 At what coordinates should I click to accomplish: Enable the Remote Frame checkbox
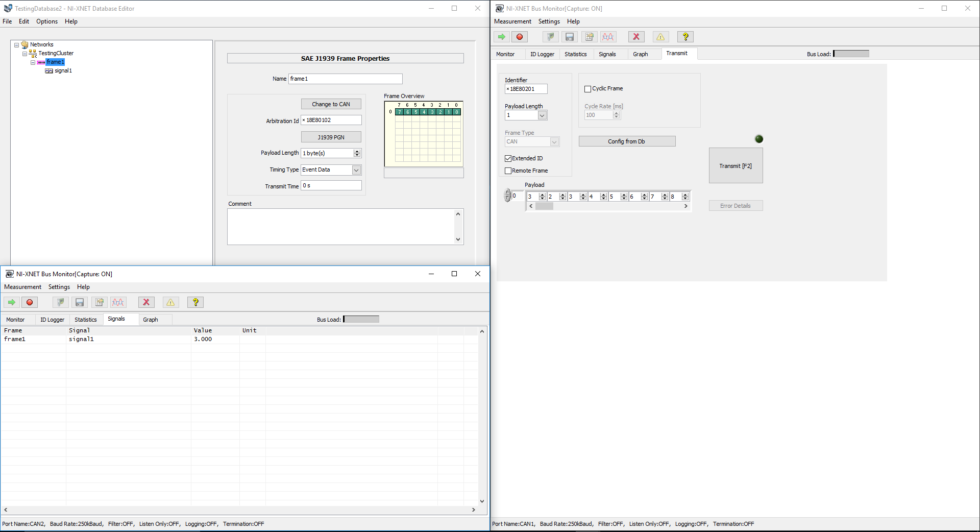point(508,171)
